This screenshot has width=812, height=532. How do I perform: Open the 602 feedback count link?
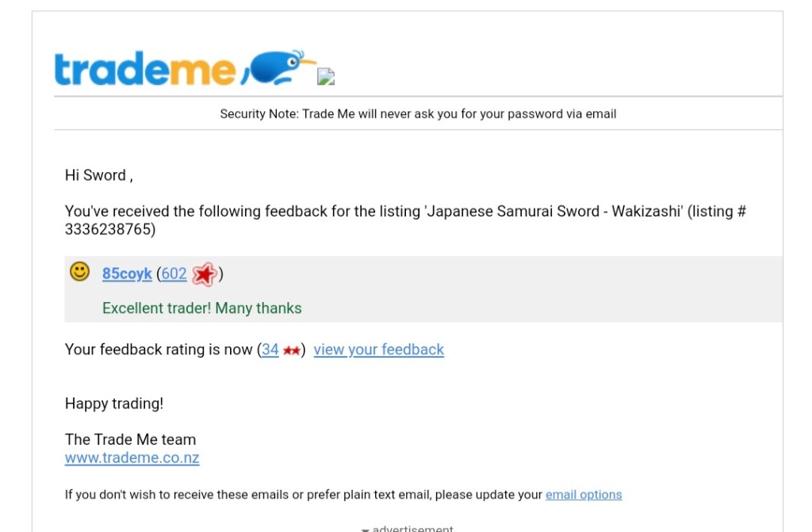[x=174, y=274]
